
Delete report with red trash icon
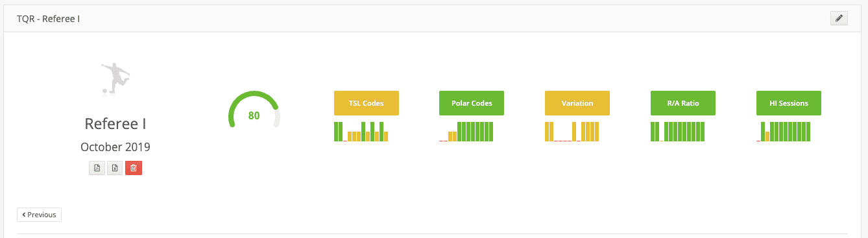134,168
